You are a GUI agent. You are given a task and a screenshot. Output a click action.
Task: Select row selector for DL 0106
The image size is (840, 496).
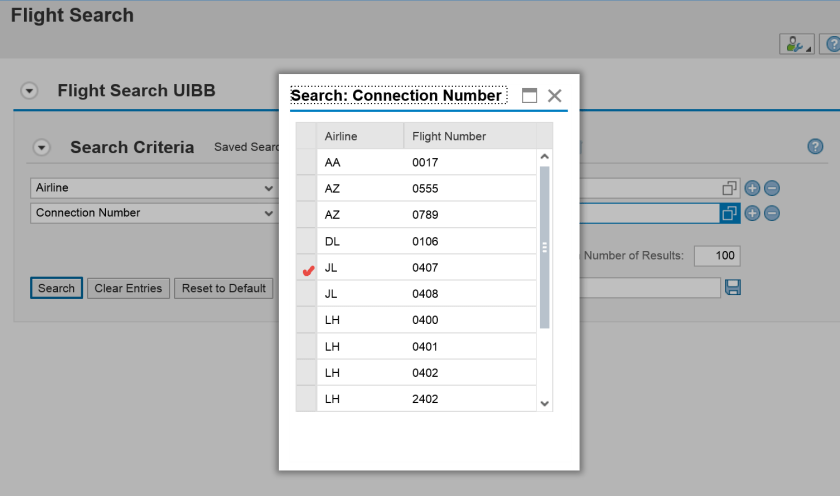[x=306, y=241]
